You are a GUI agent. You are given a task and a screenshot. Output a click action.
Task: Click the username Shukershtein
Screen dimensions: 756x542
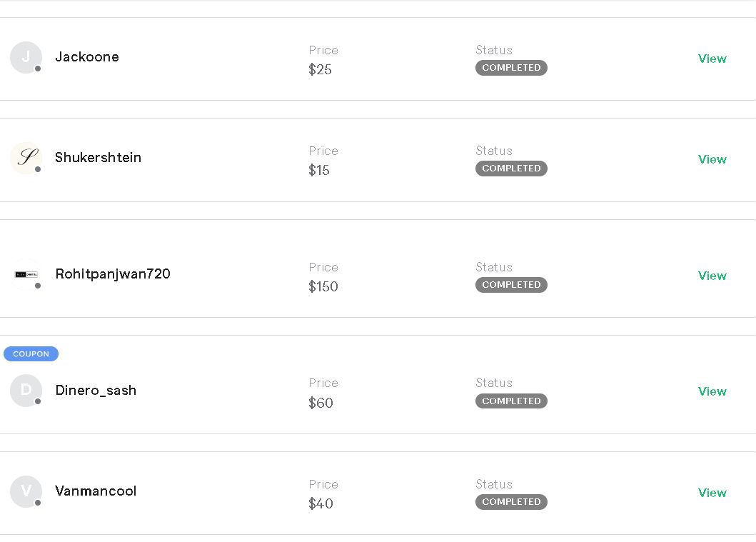click(x=99, y=158)
